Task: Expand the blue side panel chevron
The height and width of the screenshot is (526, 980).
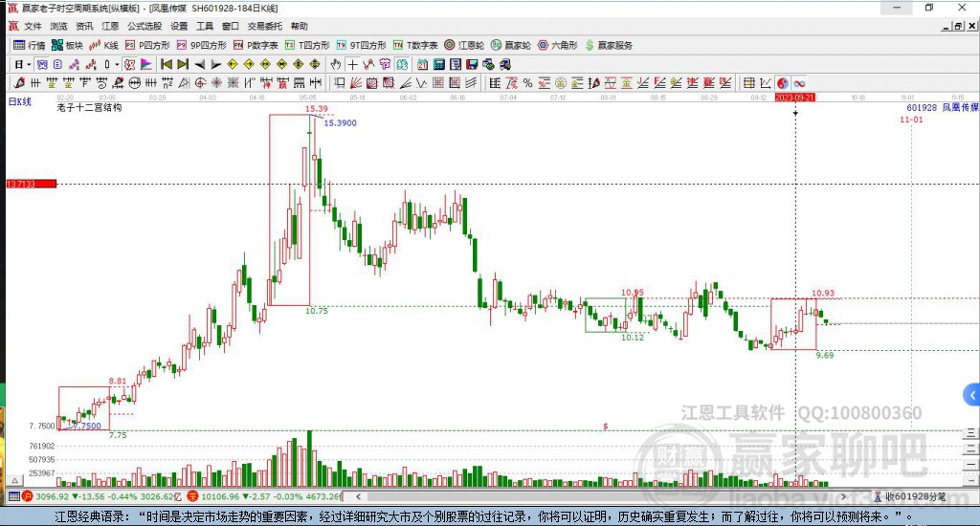Action: (x=971, y=395)
